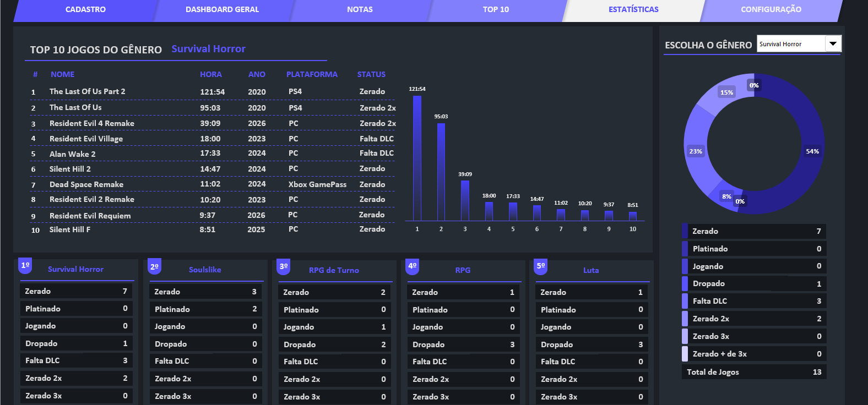
Task: Click the "Dropado" row in the Luta card
Action: 592,344
